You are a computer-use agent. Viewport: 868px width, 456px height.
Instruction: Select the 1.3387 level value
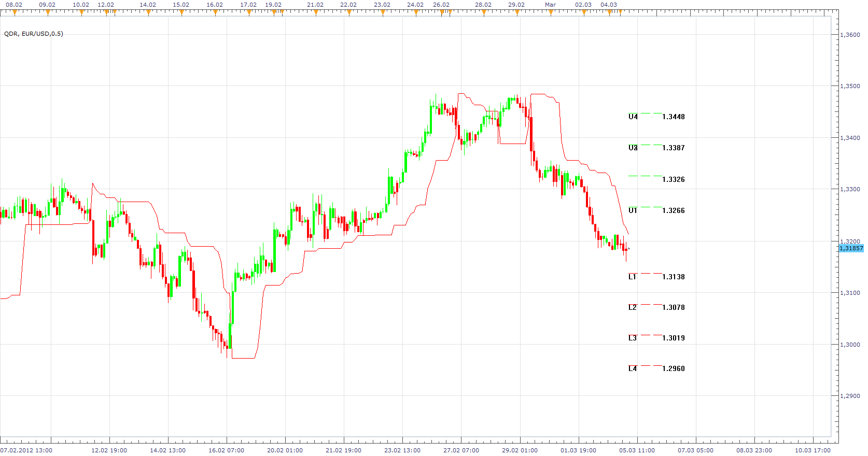(674, 148)
